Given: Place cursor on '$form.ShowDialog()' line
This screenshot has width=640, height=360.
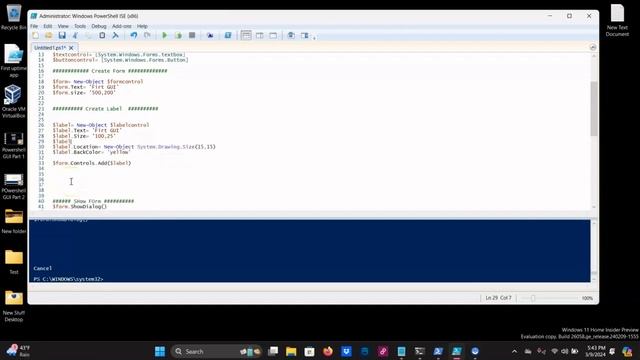Looking at the screenshot, I should click(x=80, y=207).
